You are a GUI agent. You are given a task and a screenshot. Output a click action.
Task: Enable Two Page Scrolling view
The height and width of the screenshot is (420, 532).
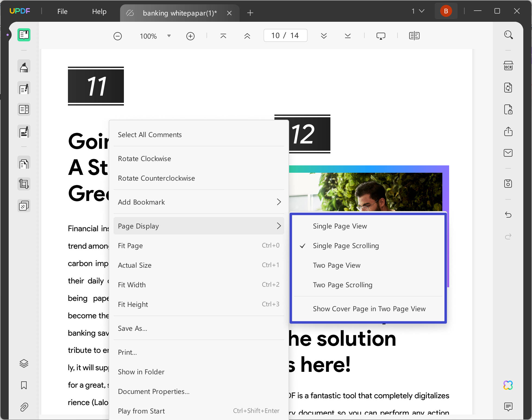pyautogui.click(x=343, y=285)
